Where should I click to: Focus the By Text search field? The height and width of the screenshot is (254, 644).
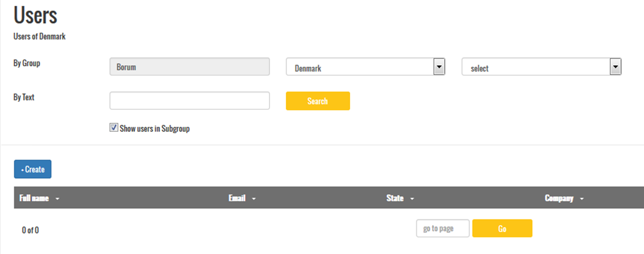point(189,101)
